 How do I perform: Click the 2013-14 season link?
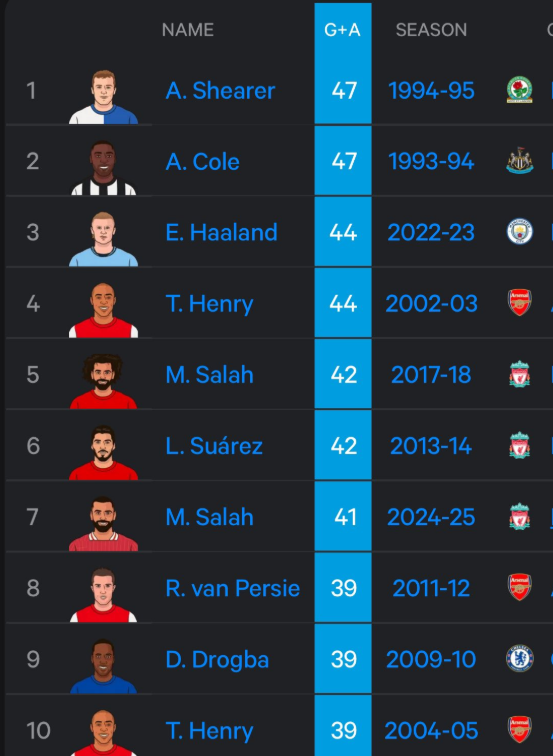pos(431,446)
